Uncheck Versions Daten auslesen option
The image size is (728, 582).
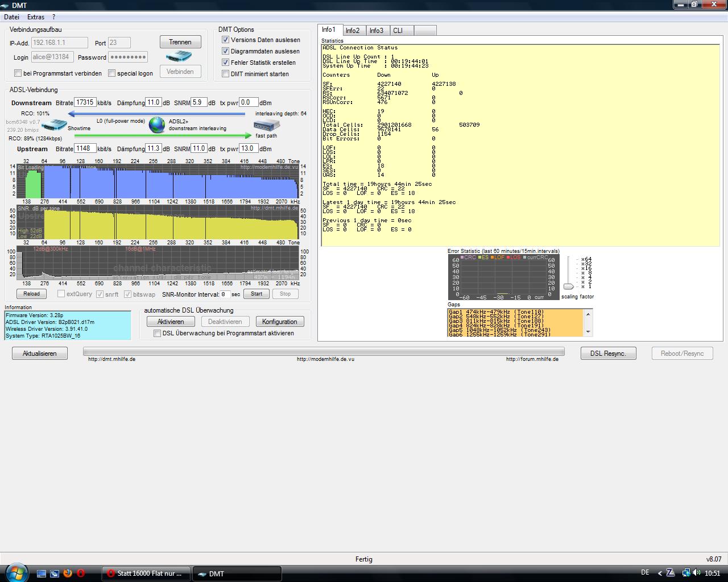(x=226, y=40)
